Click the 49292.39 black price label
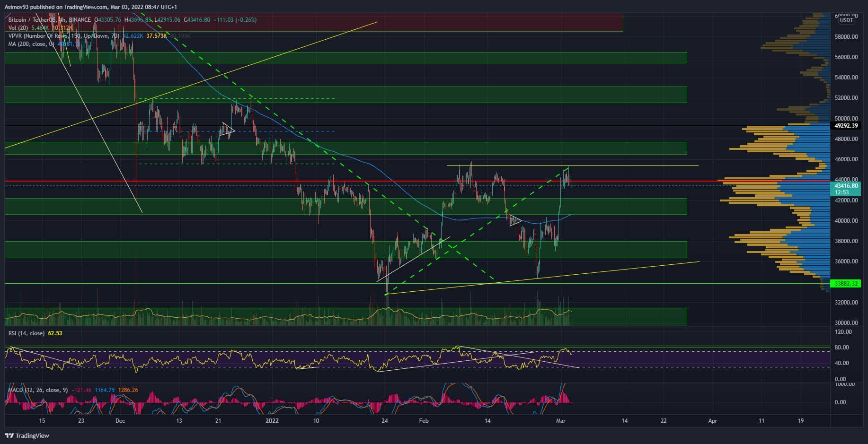This screenshot has height=444, width=868. pyautogui.click(x=846, y=126)
